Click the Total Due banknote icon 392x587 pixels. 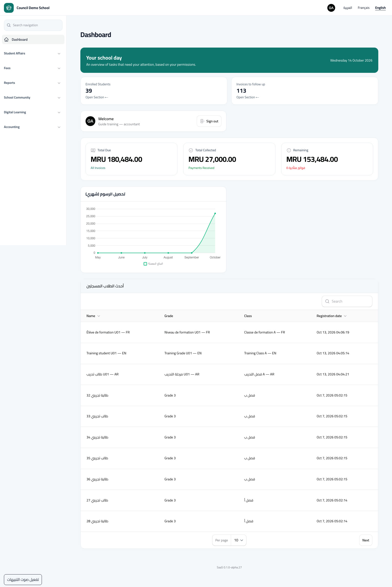[93, 150]
